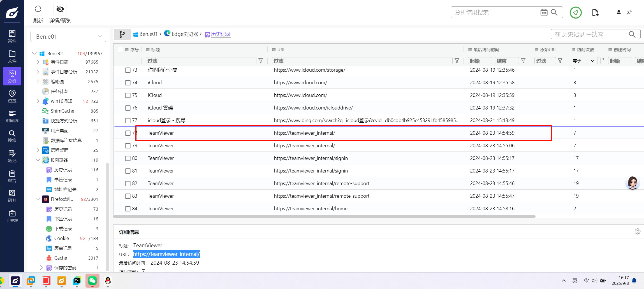Collapse the Ben.e01 tree root
The width and height of the screenshot is (644, 289).
[x=34, y=53]
